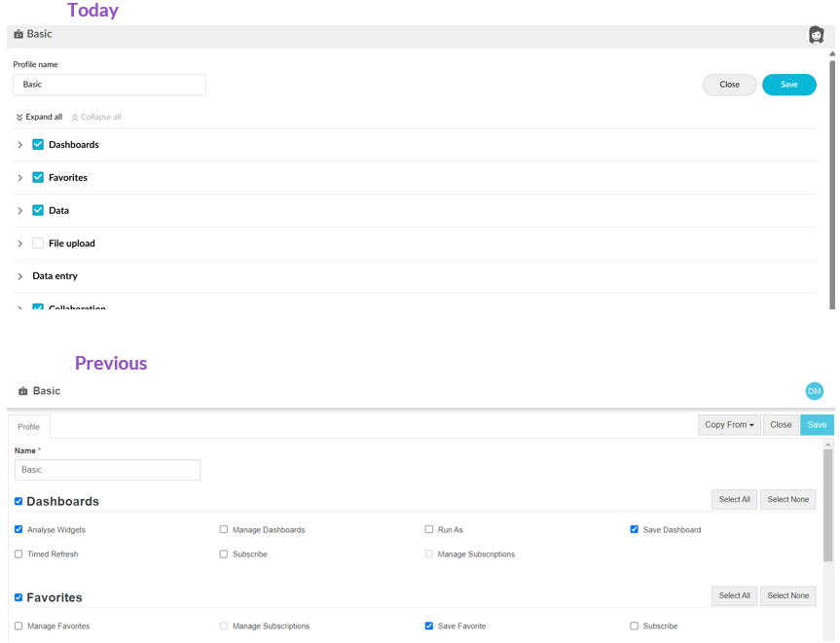Click the Collapse all double-chevron icon
Viewport: 840px width, 643px height.
tap(75, 117)
